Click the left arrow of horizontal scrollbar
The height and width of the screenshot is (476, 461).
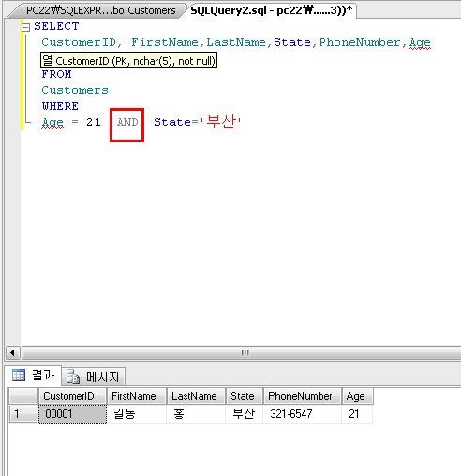point(12,353)
